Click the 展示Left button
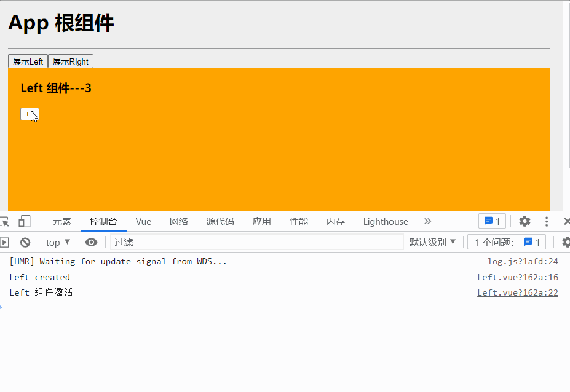 click(x=28, y=61)
